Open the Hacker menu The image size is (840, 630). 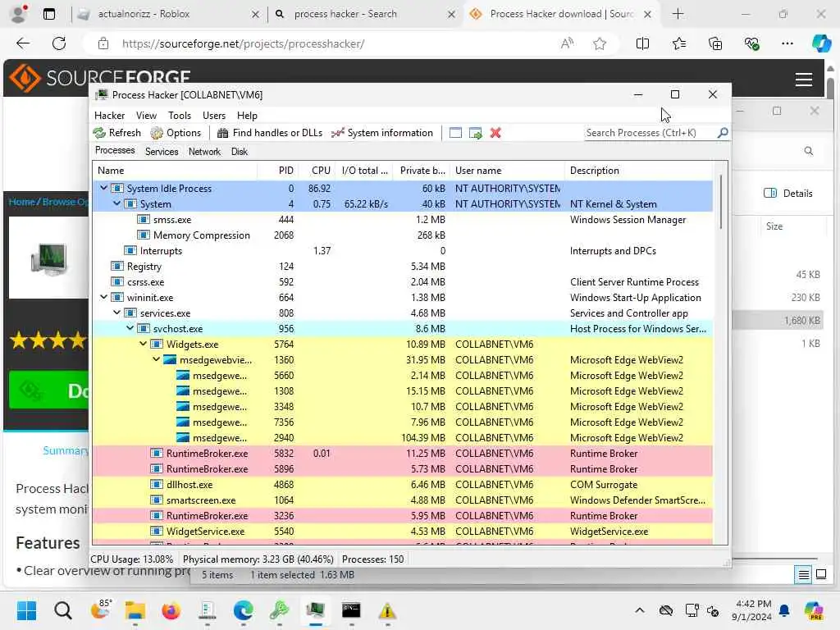coord(109,115)
